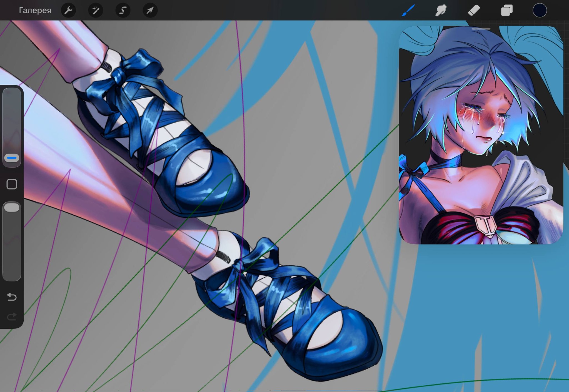Select the Brush paint tool
569x392 pixels.
(408, 11)
